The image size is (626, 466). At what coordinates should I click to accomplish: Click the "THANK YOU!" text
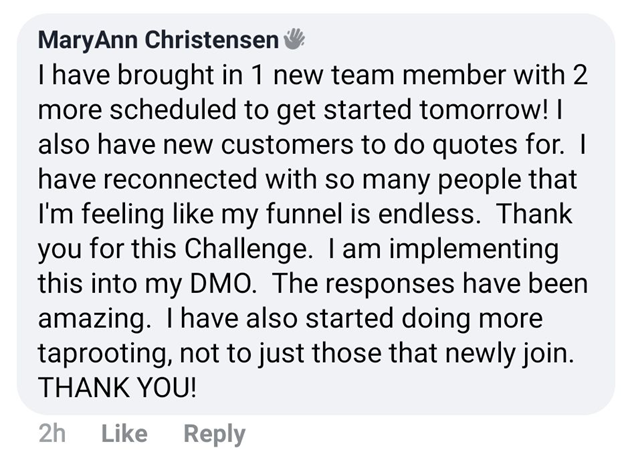click(x=117, y=387)
